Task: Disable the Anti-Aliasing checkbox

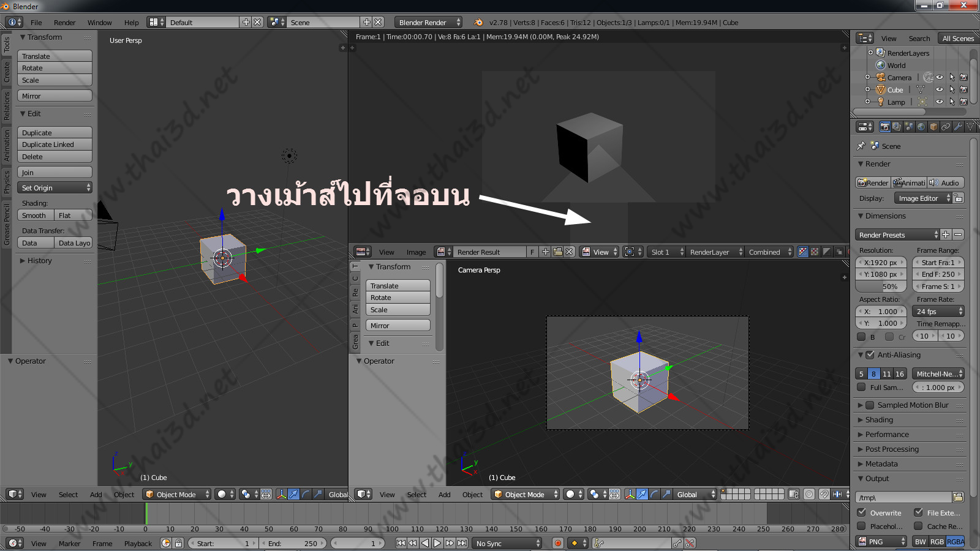Action: click(870, 355)
